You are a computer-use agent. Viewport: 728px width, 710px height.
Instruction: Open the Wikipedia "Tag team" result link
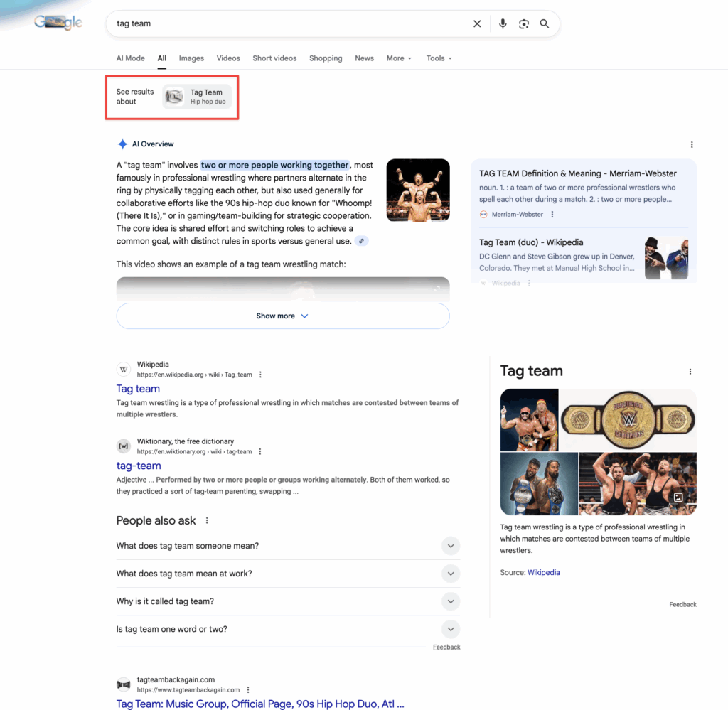(x=138, y=389)
